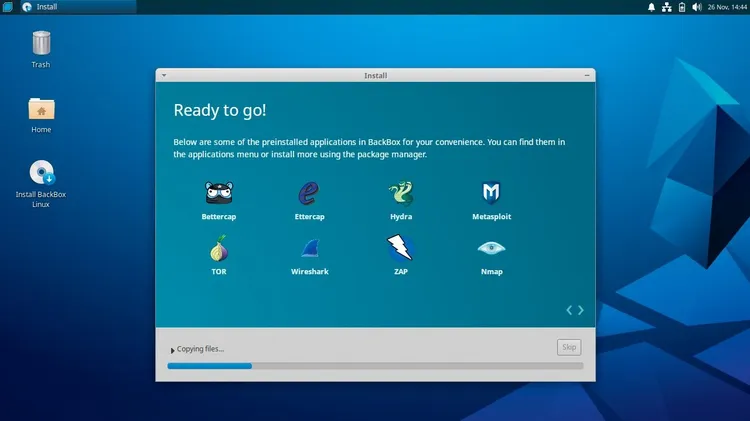Click the Wireshark label text

coord(309,272)
